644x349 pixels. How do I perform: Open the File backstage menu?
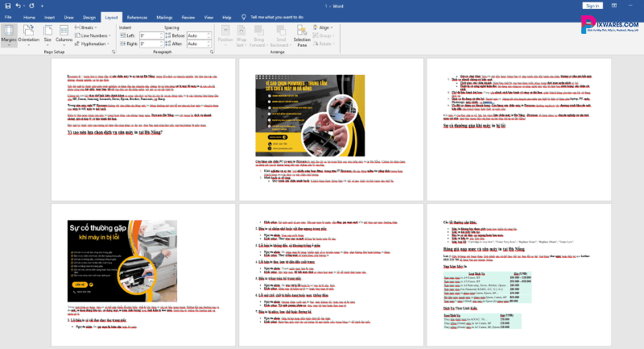pos(9,16)
